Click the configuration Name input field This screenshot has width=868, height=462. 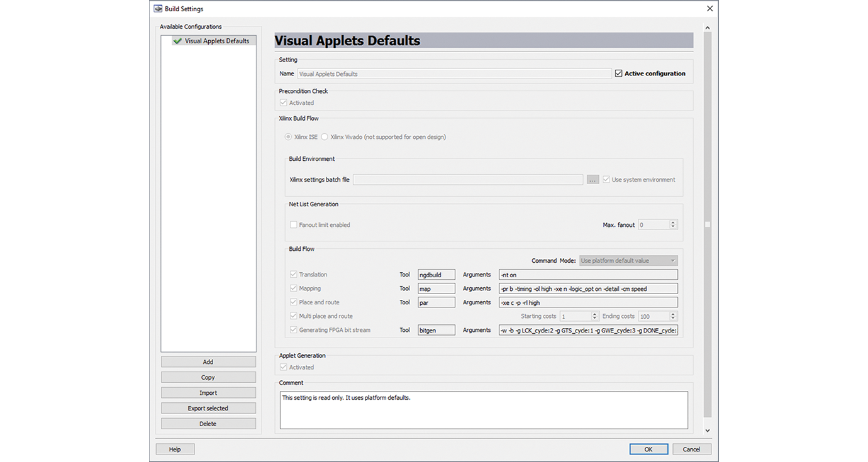454,74
